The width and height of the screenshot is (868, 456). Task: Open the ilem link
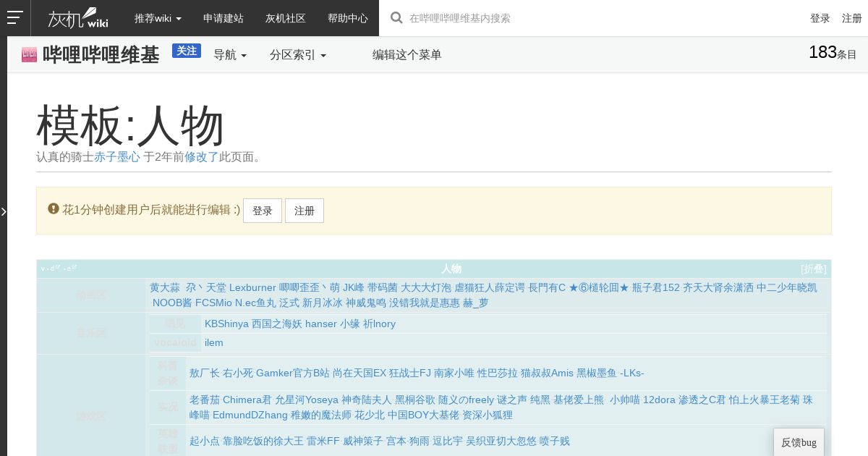[214, 342]
